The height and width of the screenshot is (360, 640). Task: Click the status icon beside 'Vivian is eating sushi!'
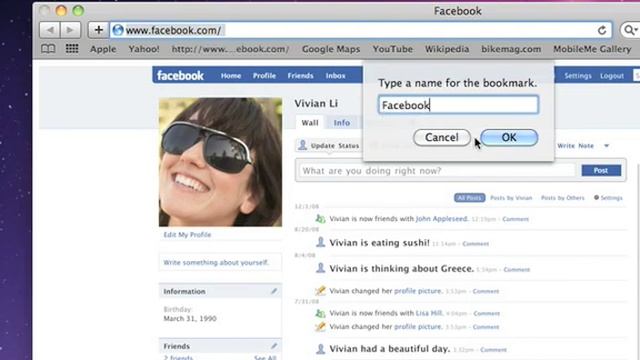(x=321, y=242)
